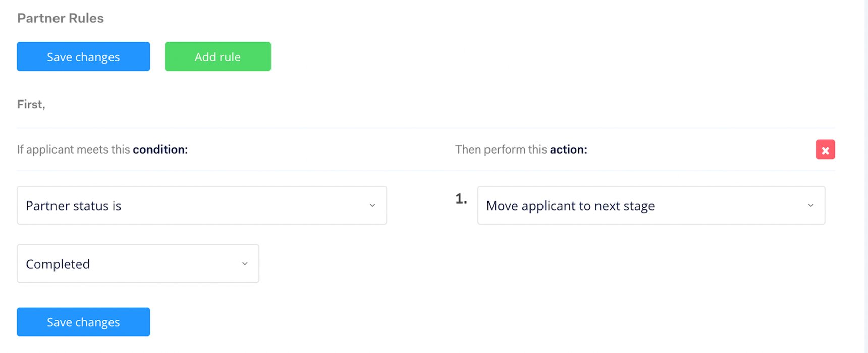Click the bottom 'Save changes' button
868x353 pixels.
click(x=83, y=322)
